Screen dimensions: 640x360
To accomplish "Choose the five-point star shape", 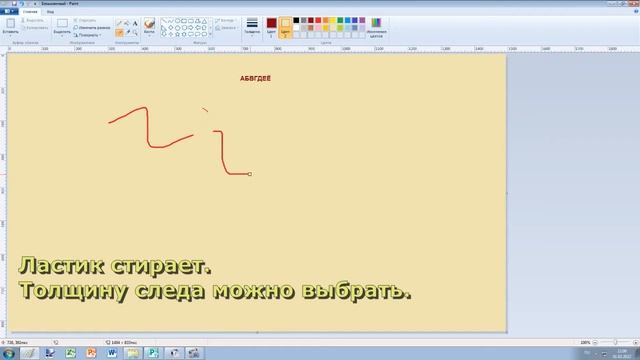I will click(177, 34).
